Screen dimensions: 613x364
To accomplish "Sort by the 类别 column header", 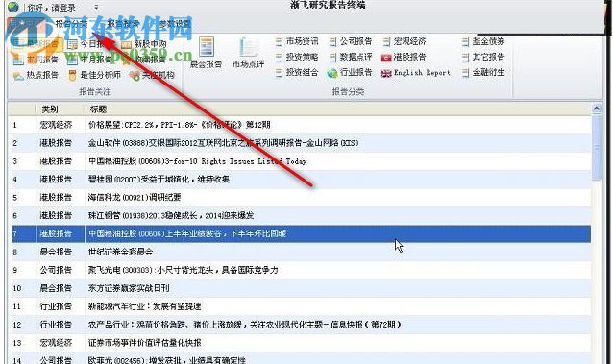I will pyautogui.click(x=60, y=109).
